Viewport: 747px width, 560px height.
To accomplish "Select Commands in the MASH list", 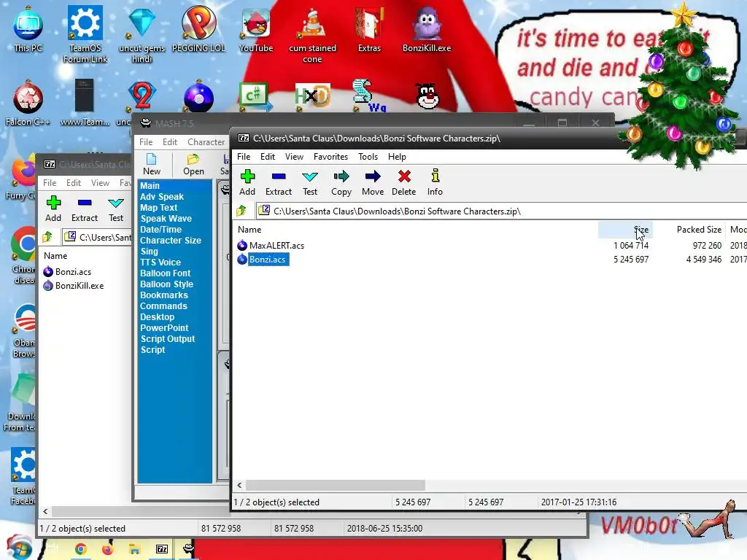I will click(x=163, y=306).
